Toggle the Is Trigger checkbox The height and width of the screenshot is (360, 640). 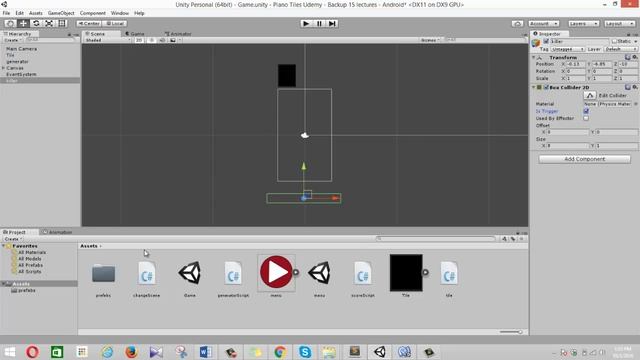point(586,111)
